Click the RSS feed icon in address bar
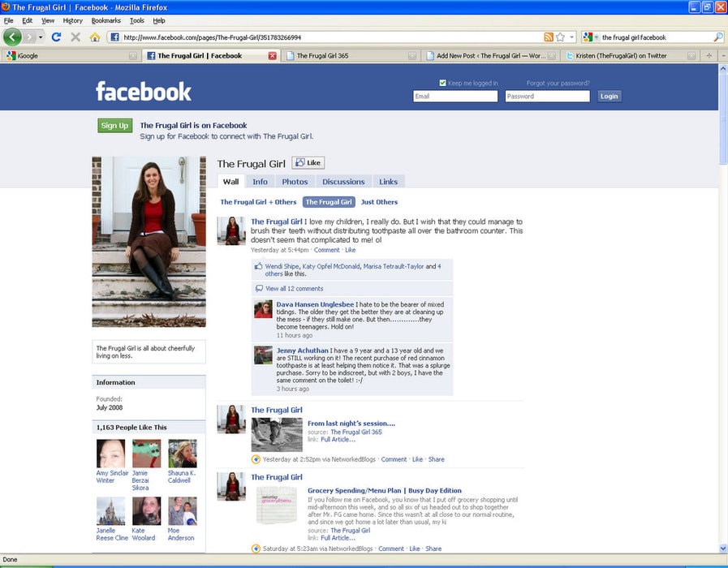 (549, 37)
